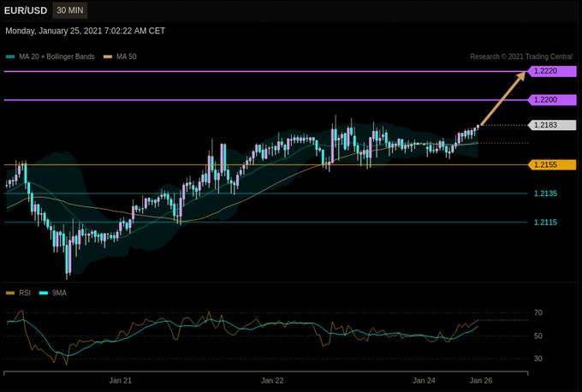Click the 1.2200 resistance price label
582x392 pixels.
552,99
